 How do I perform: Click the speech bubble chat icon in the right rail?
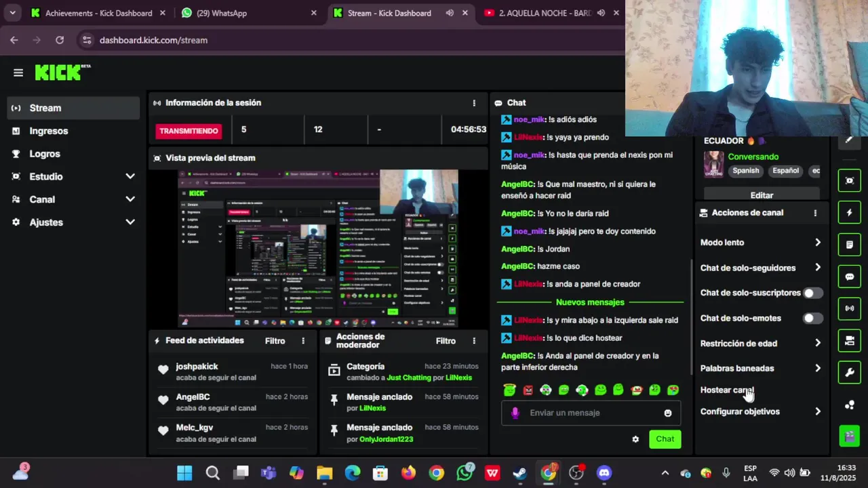pyautogui.click(x=849, y=277)
